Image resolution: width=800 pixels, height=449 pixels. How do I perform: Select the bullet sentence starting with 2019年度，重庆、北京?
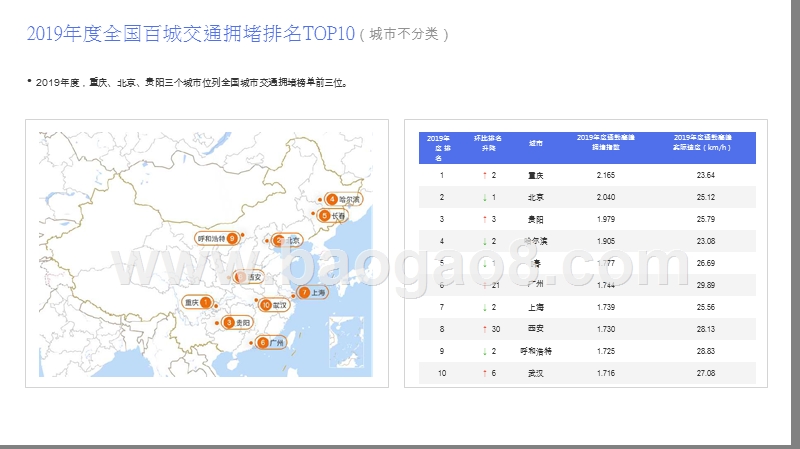pos(192,82)
